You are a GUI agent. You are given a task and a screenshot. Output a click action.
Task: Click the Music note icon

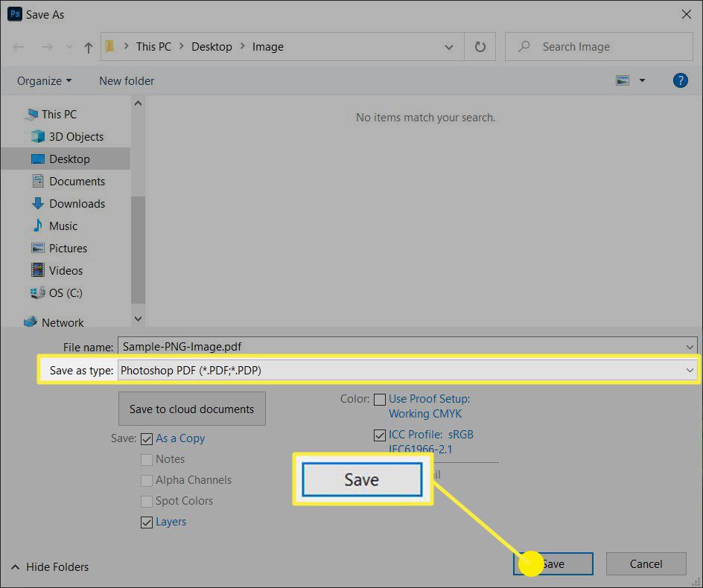click(38, 226)
